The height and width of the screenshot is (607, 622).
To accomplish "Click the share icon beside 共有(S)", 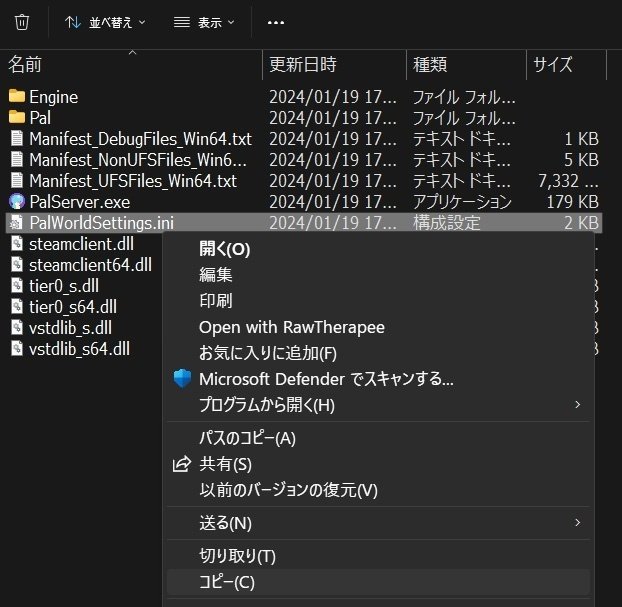I will [182, 464].
